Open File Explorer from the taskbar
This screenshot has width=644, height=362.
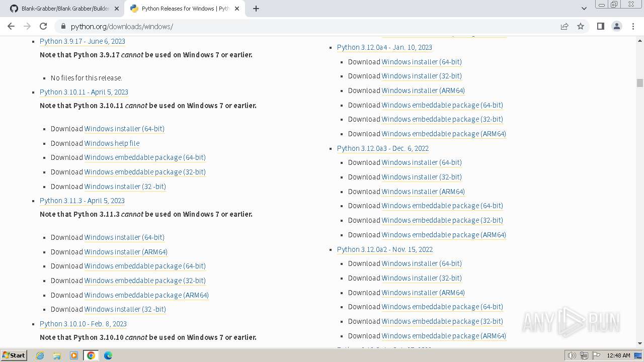[57, 355]
